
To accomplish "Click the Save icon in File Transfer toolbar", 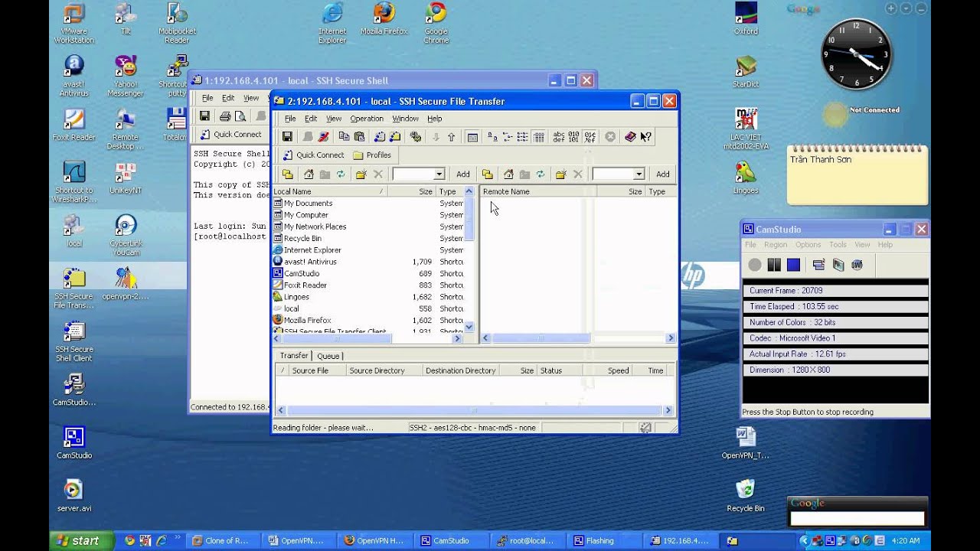I will [x=287, y=137].
